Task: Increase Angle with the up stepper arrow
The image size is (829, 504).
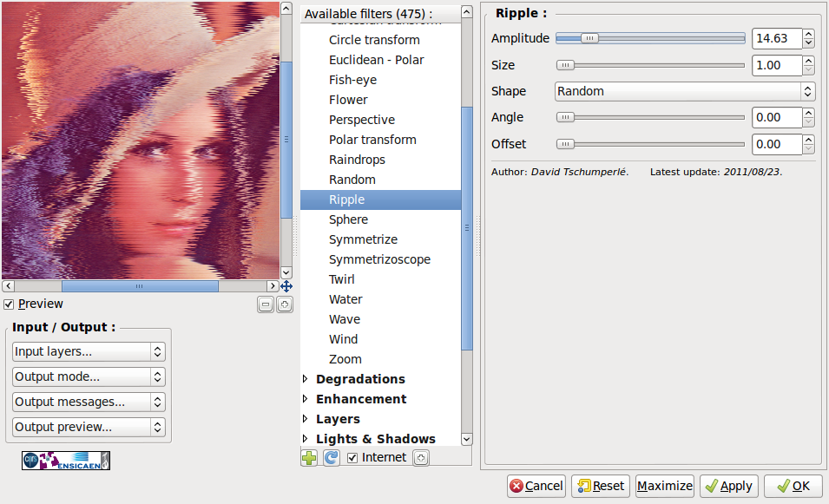Action: [808, 113]
